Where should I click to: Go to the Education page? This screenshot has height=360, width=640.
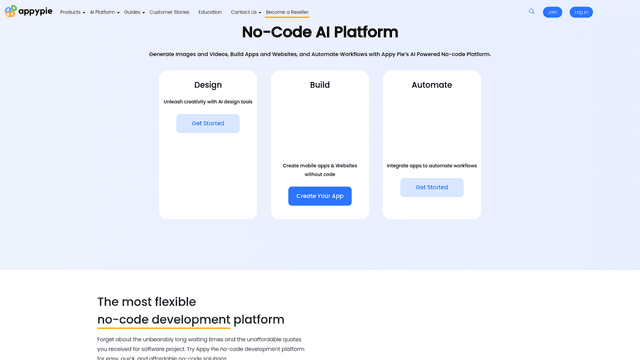210,12
